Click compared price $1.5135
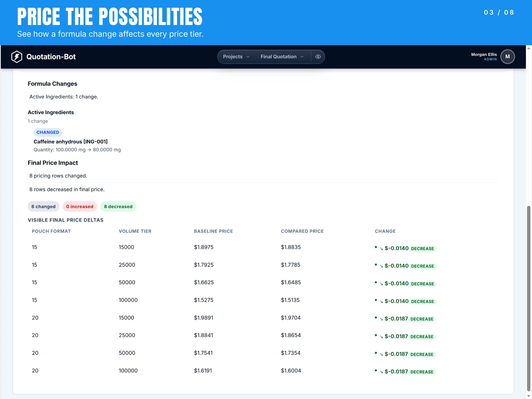 pos(290,300)
